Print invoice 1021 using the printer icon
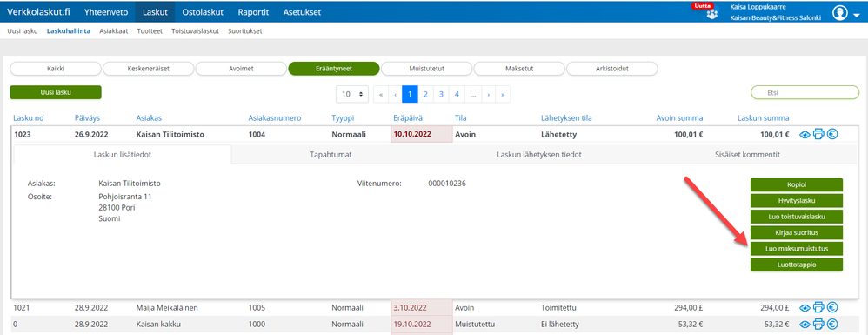 pos(818,308)
